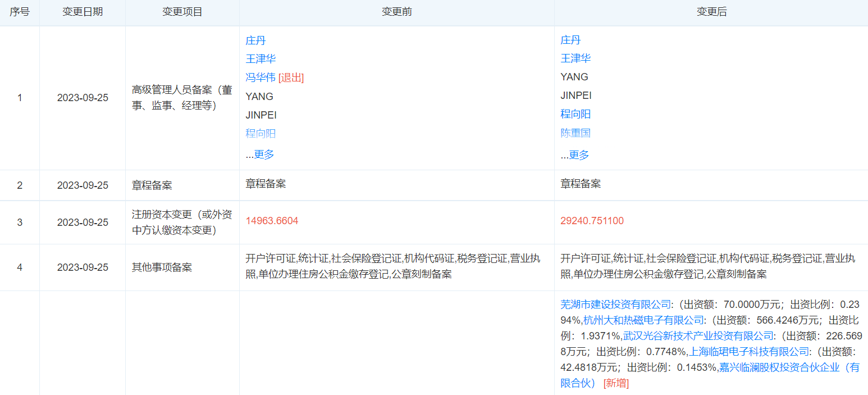Open 庄丹 link in 变更后 column
This screenshot has width=868, height=395.
570,40
